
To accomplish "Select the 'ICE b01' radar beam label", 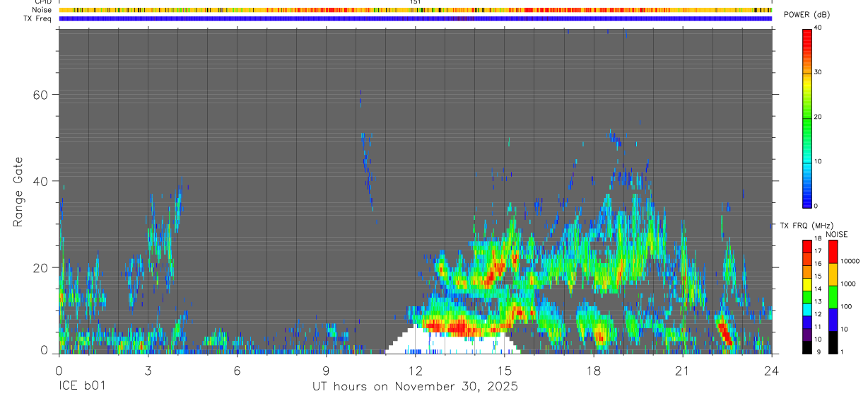I will (x=81, y=387).
